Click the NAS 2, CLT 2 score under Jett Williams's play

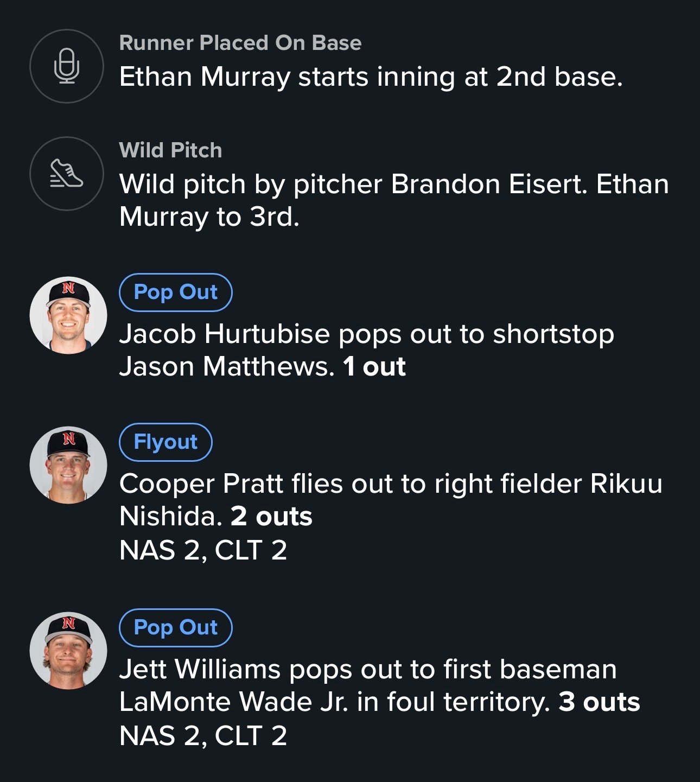[203, 736]
